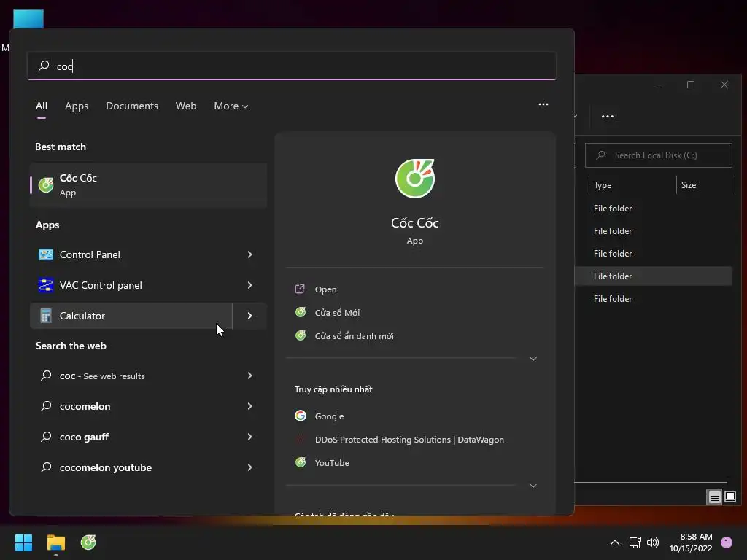Click the magnifier icon beside cocomelon

click(46, 406)
